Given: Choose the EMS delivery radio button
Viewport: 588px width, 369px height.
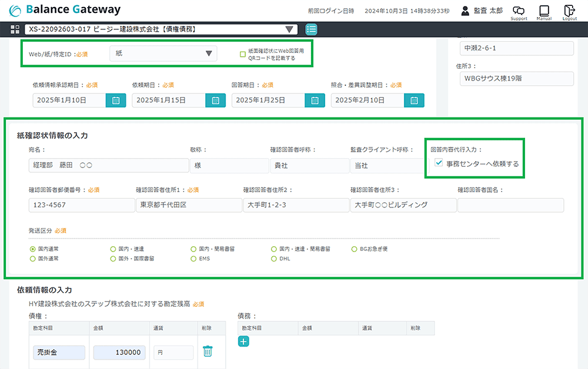Looking at the screenshot, I should 193,259.
